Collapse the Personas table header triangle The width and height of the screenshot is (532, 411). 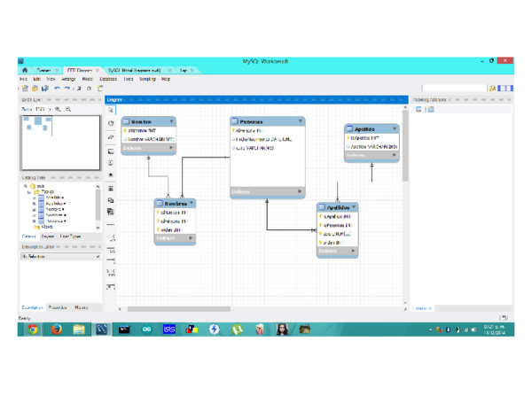[301, 121]
